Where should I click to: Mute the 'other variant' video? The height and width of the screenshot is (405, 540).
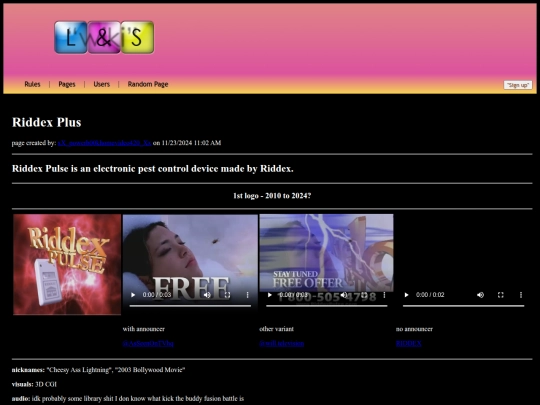(x=344, y=295)
